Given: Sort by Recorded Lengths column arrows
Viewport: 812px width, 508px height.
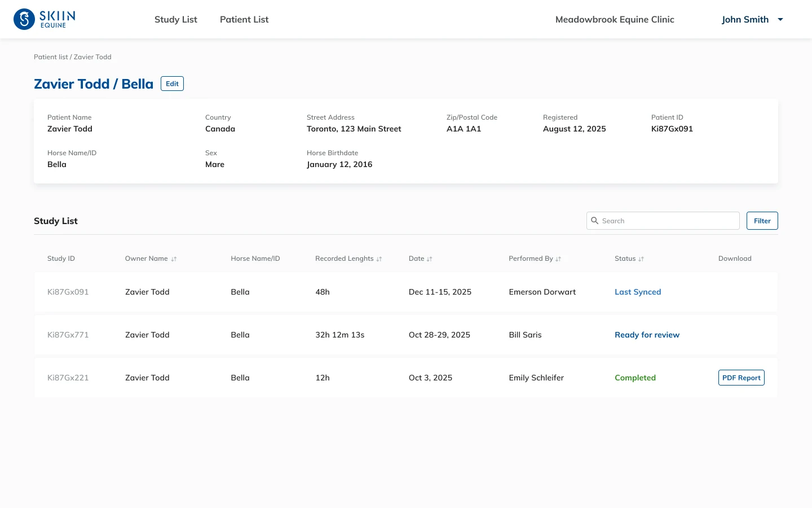Looking at the screenshot, I should point(379,259).
